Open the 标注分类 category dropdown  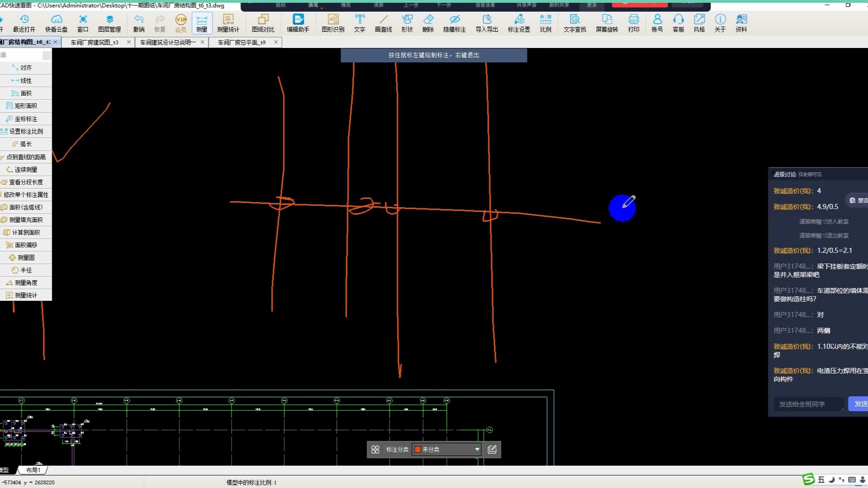point(446,449)
